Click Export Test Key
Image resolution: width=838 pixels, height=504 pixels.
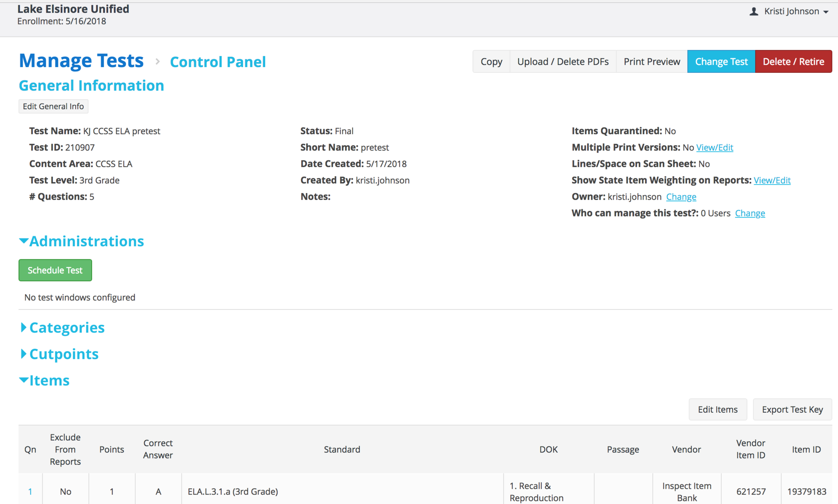point(792,409)
